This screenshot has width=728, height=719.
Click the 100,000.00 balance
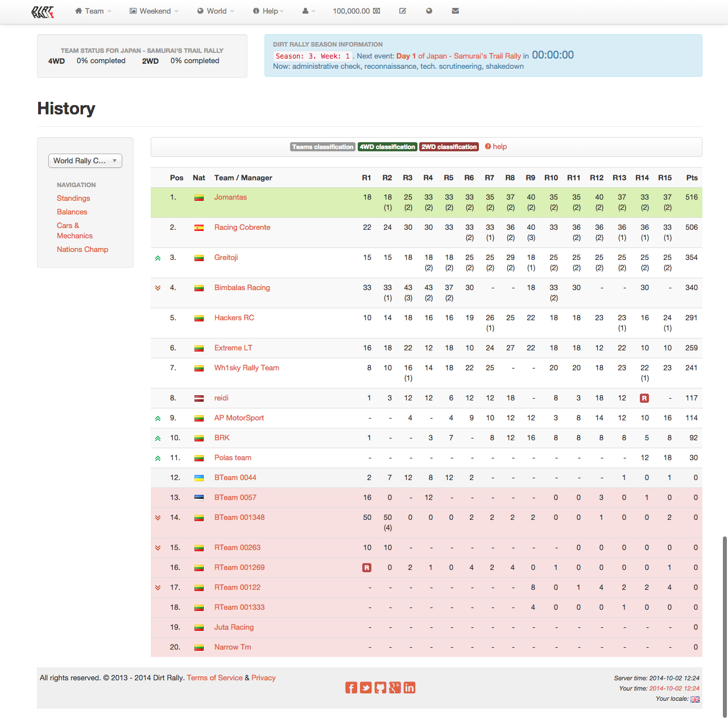(x=357, y=11)
